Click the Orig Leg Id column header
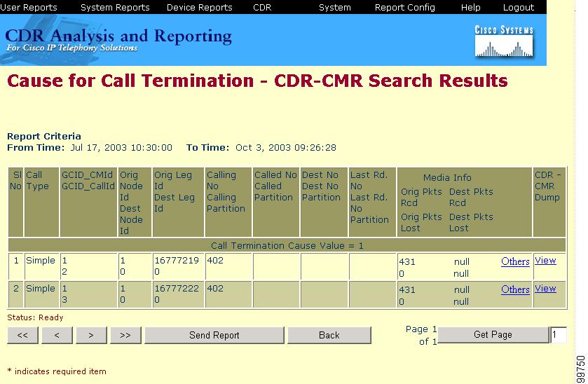The height and width of the screenshot is (384, 588). [x=179, y=202]
